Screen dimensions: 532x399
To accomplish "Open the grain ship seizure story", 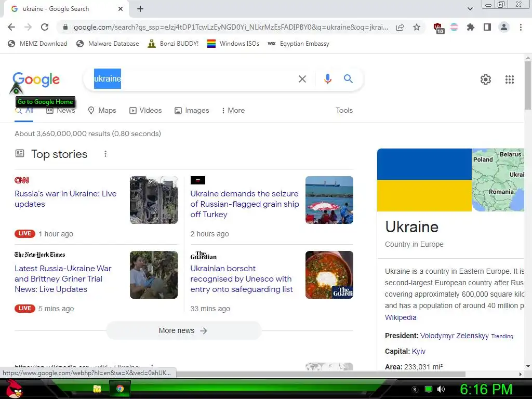I will click(244, 204).
